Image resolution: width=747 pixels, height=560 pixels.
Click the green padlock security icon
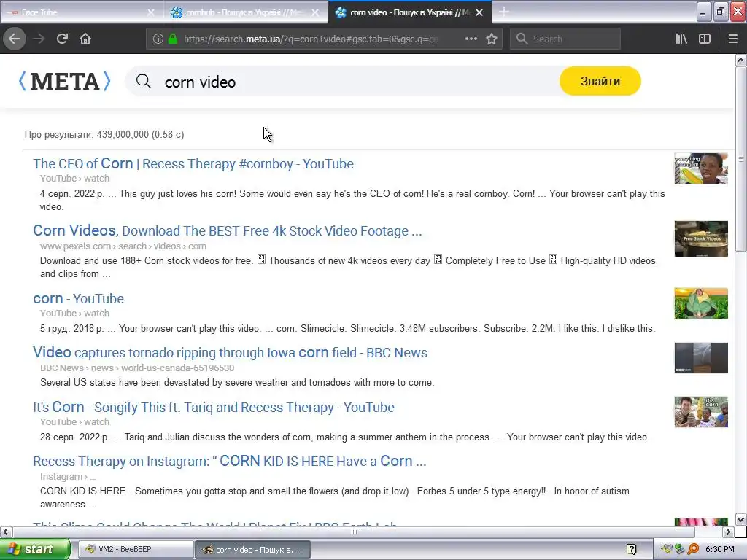[173, 39]
